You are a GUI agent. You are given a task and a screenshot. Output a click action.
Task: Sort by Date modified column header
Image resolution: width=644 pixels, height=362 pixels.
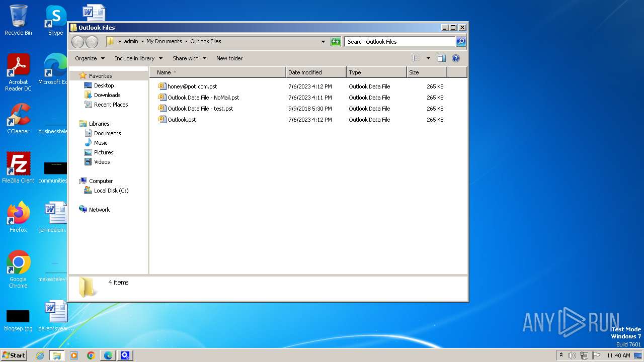pyautogui.click(x=316, y=72)
